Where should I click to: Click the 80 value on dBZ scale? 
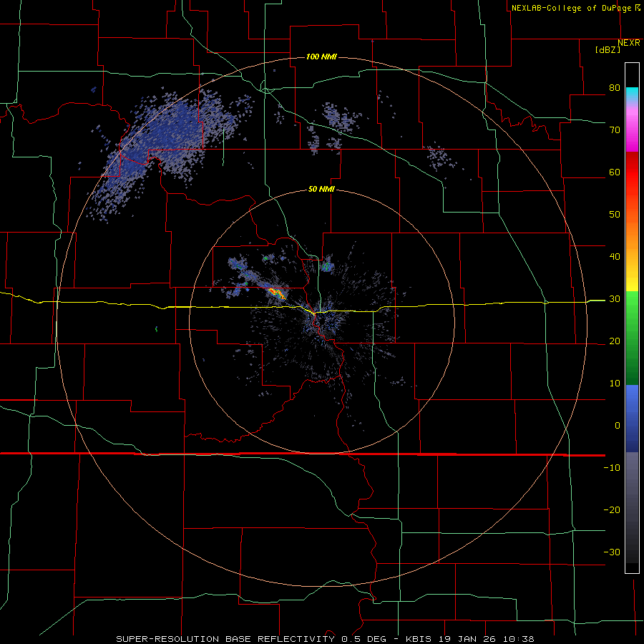(x=615, y=88)
